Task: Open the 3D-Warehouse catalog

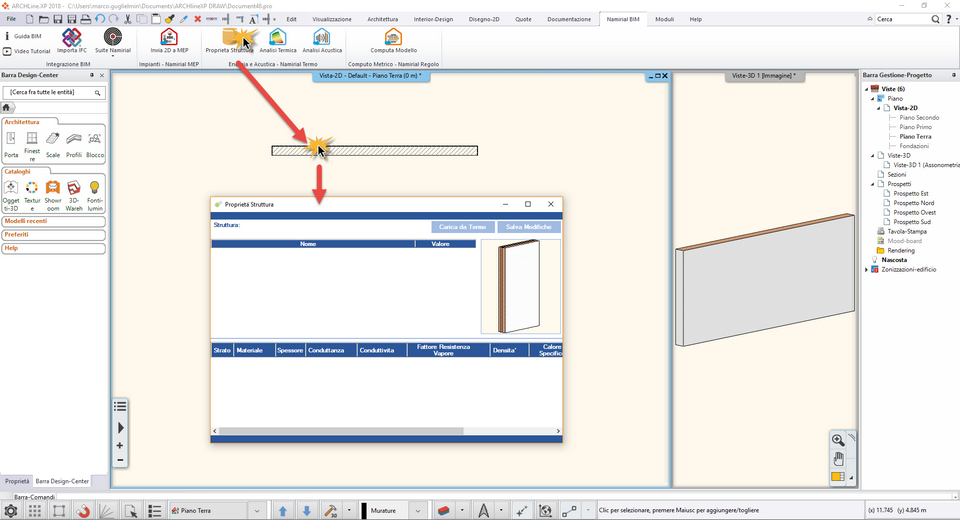Action: [x=73, y=195]
